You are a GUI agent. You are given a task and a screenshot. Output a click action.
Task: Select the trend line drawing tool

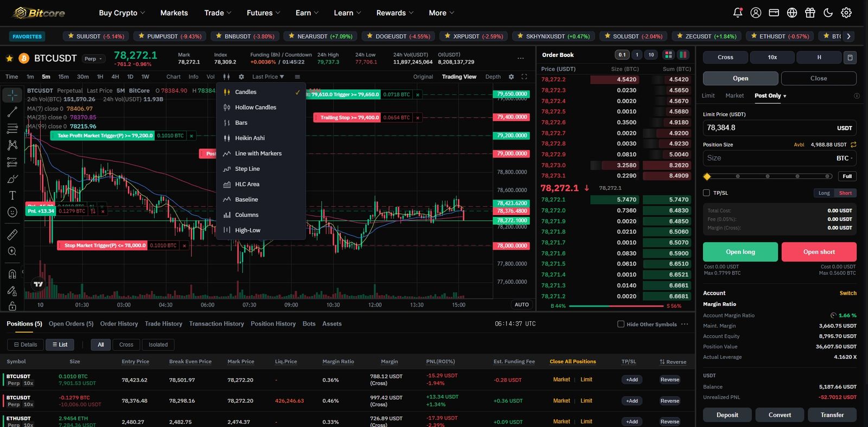[12, 112]
